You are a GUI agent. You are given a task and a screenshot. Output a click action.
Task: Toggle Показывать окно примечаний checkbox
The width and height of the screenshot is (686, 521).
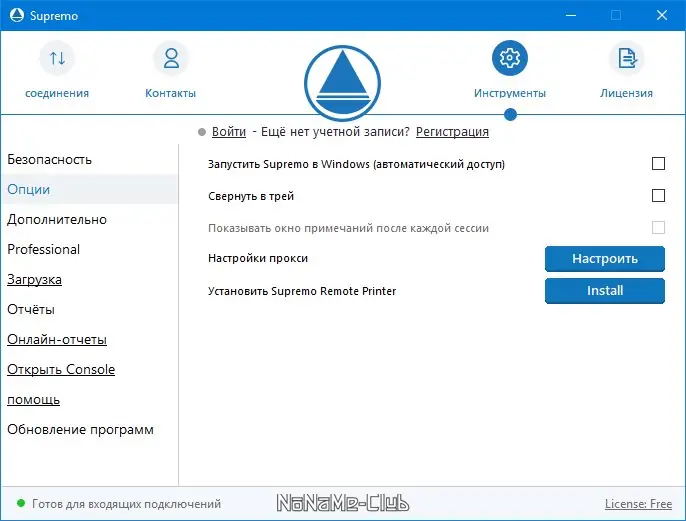658,227
